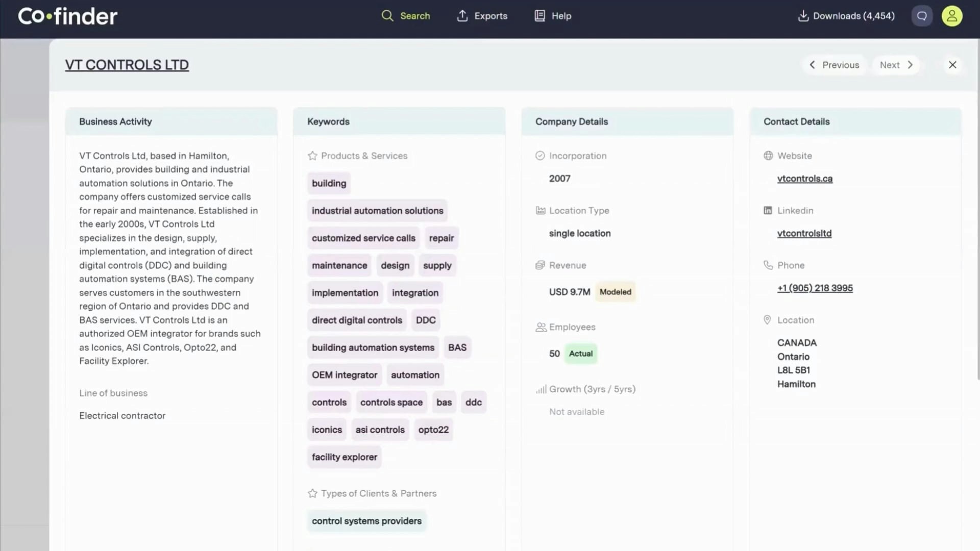The width and height of the screenshot is (980, 551).
Task: Click the 'controls' keyword tag
Action: point(329,403)
